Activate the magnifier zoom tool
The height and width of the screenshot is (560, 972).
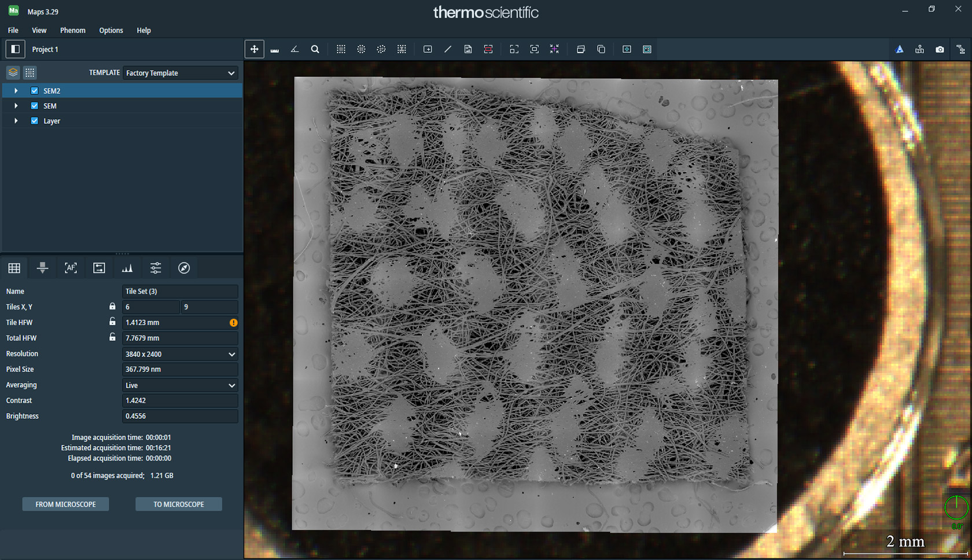[315, 49]
